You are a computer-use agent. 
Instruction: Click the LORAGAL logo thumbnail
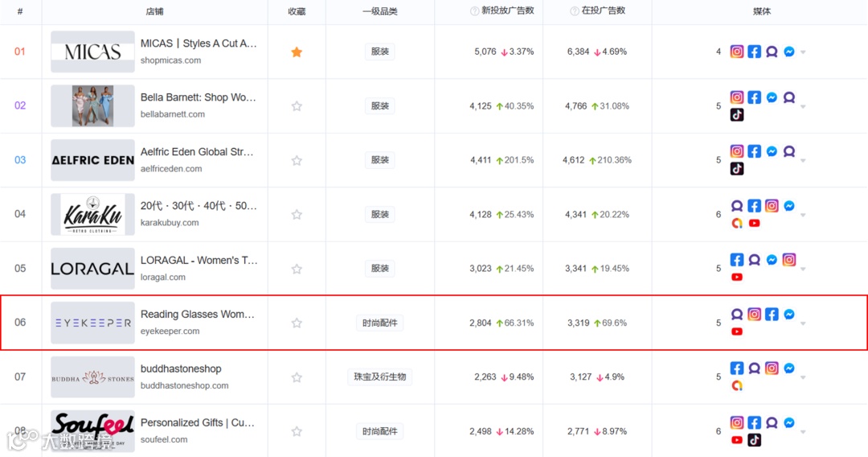[x=92, y=269]
